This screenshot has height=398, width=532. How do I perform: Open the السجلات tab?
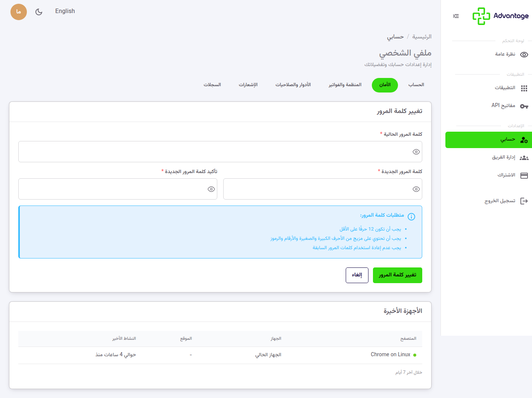212,85
